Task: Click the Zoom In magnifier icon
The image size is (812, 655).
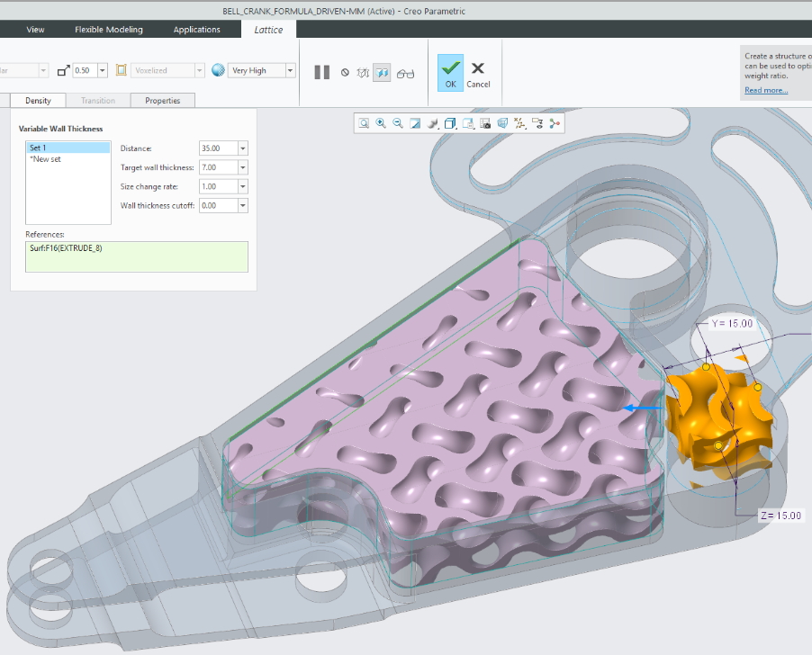Action: (381, 123)
